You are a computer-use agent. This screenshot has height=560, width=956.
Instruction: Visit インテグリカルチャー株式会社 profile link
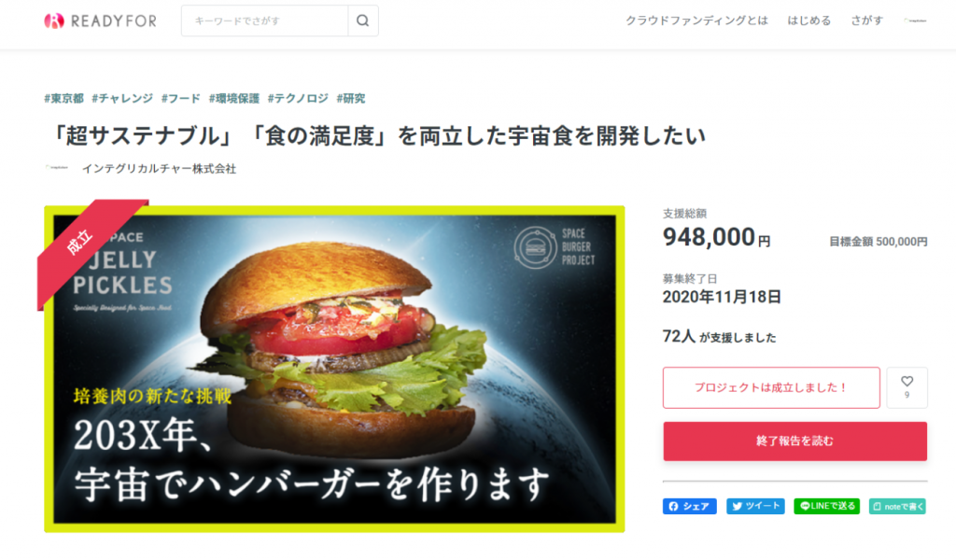[159, 169]
